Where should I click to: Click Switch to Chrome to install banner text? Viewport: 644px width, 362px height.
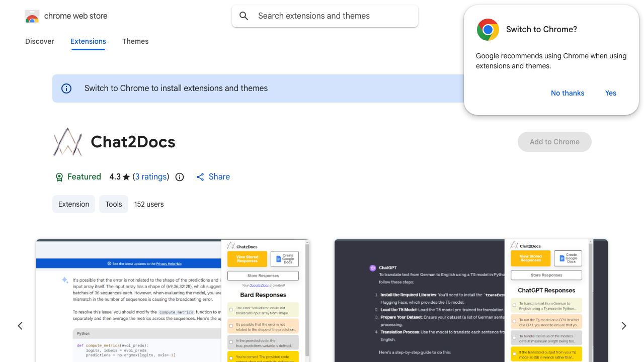click(x=176, y=88)
